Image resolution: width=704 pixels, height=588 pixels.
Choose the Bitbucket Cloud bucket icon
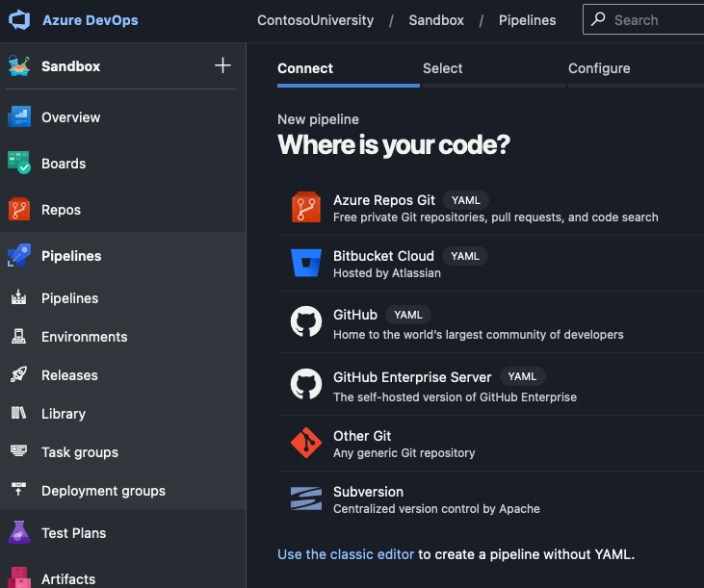pos(306,264)
